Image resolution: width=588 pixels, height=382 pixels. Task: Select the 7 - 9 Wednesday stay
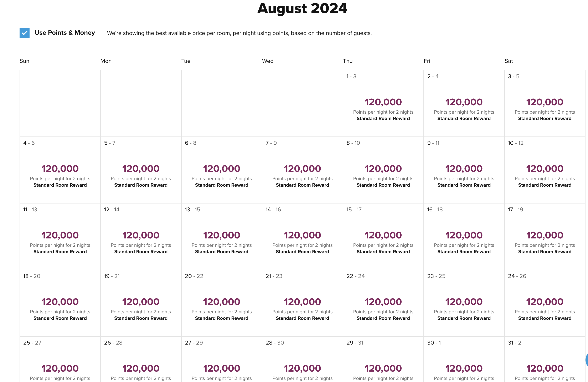302,170
